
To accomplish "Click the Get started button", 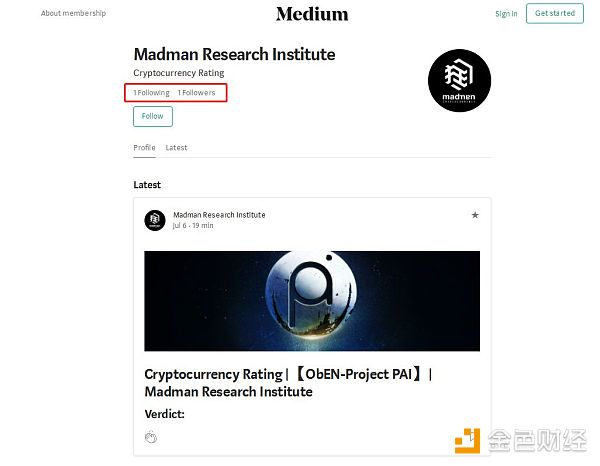I will click(554, 13).
